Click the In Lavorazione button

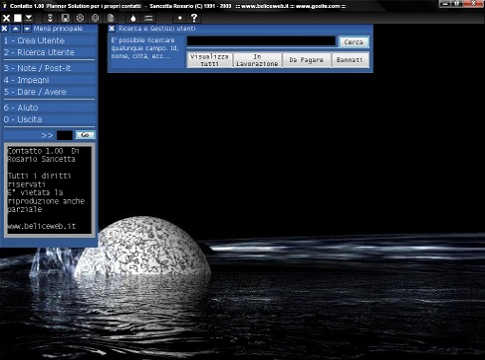[x=257, y=60]
